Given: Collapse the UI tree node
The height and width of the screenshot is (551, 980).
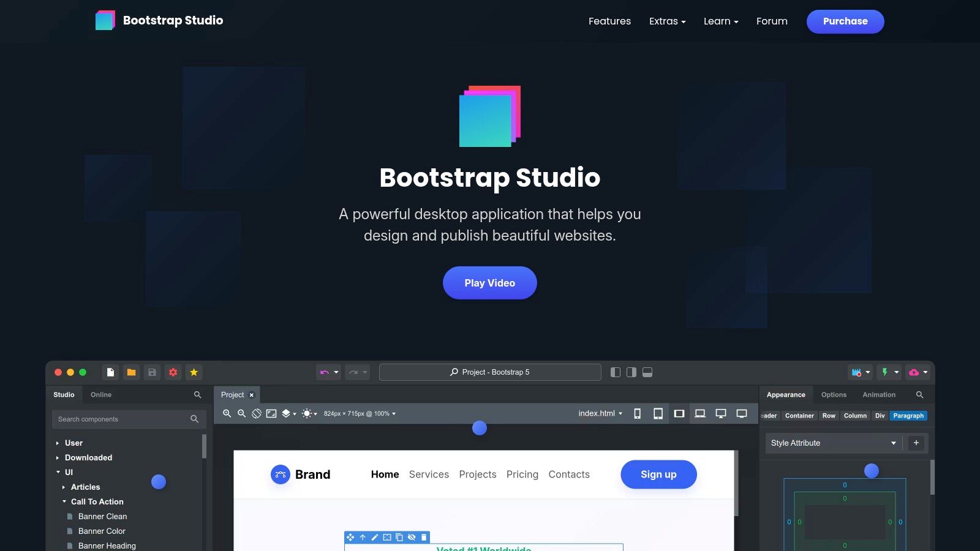Looking at the screenshot, I should pos(58,473).
